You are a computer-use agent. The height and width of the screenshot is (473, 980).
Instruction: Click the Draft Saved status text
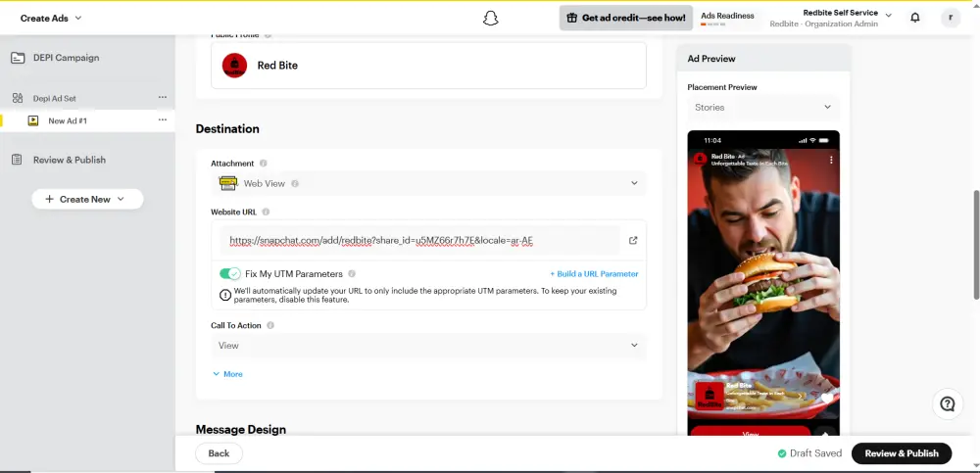815,453
